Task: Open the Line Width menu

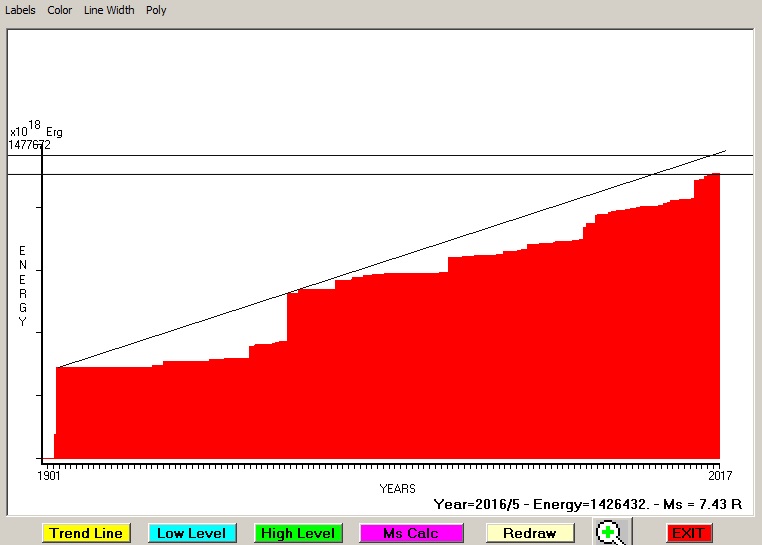Action: point(108,10)
